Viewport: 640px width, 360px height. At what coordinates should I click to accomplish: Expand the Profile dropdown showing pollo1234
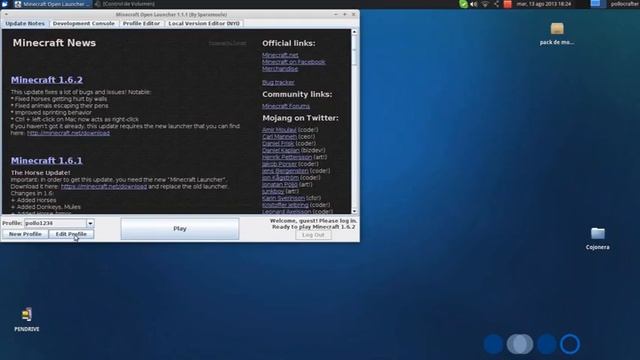pyautogui.click(x=59, y=223)
